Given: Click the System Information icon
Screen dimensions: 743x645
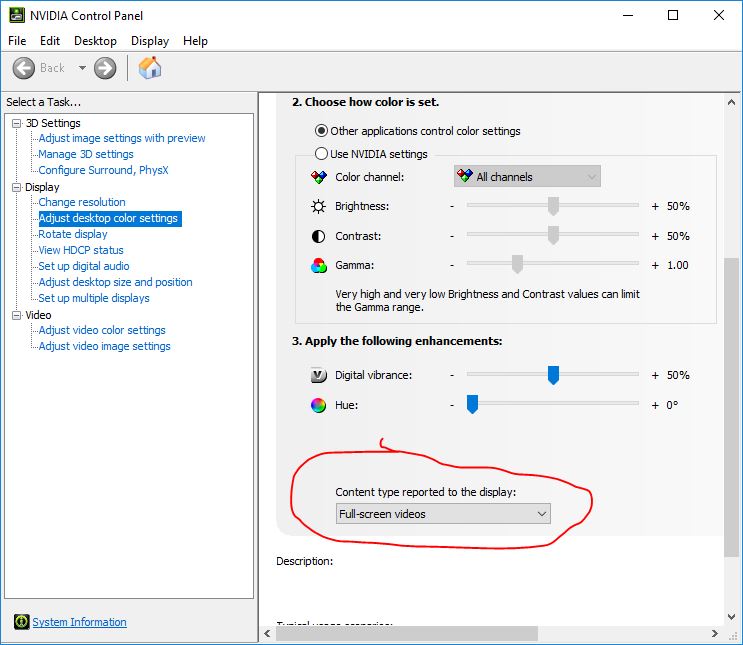Looking at the screenshot, I should click(21, 621).
